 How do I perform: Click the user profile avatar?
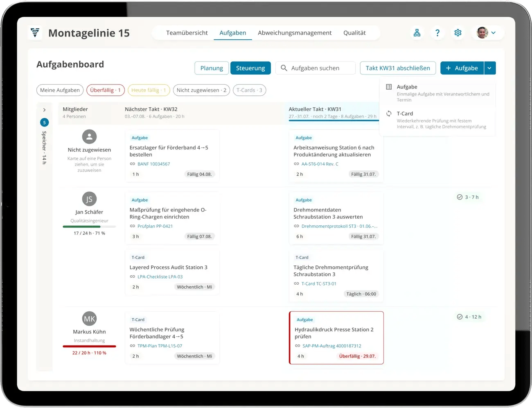(x=482, y=33)
